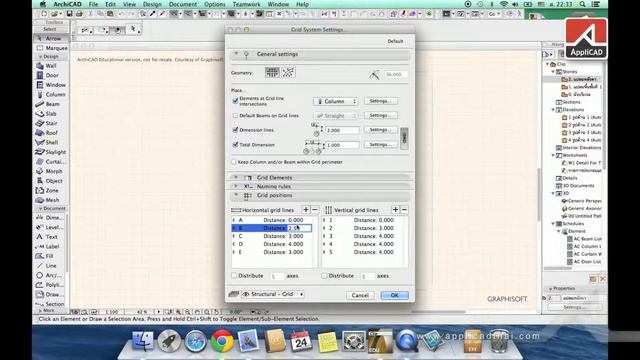The image size is (640, 360).
Task: Expand the Grid Elements section
Action: (236, 178)
